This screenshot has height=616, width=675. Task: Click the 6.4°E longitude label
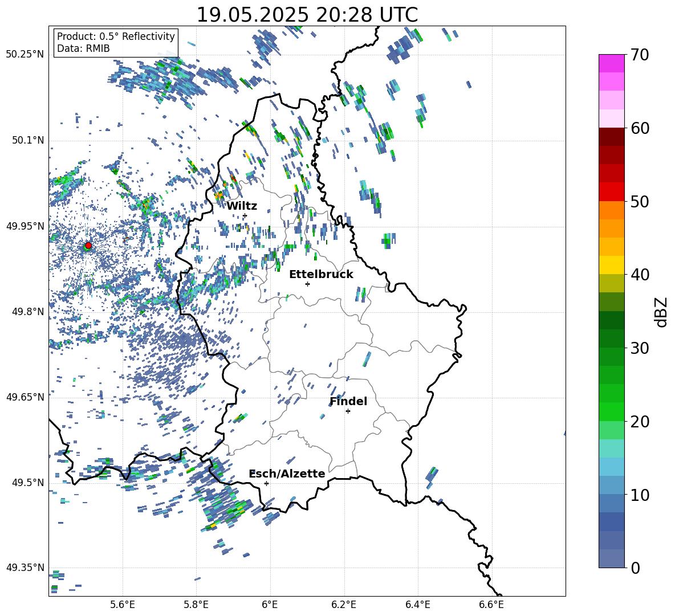pos(417,605)
